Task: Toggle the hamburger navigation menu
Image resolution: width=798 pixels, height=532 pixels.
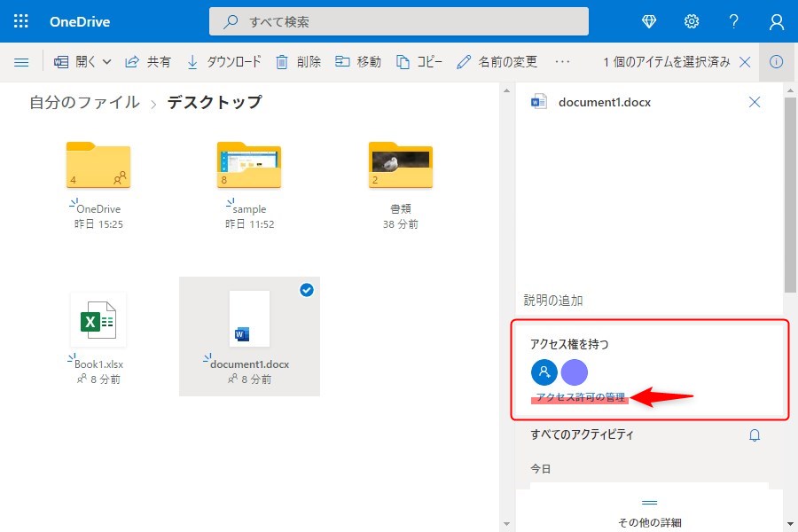Action: point(21,62)
